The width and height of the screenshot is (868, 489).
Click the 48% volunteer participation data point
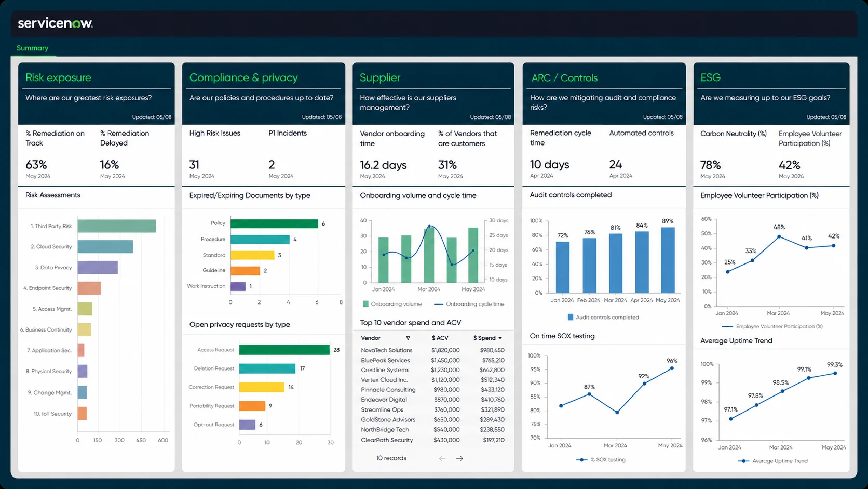779,236
